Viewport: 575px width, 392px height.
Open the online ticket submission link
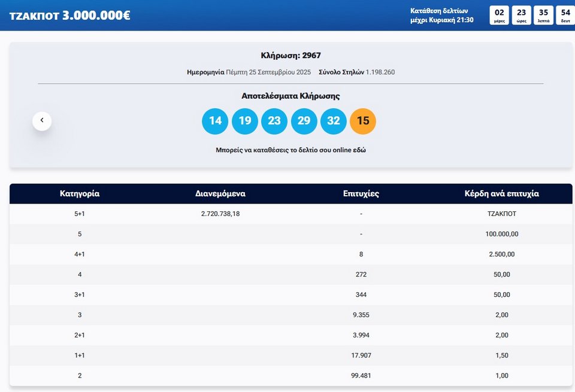pos(290,150)
